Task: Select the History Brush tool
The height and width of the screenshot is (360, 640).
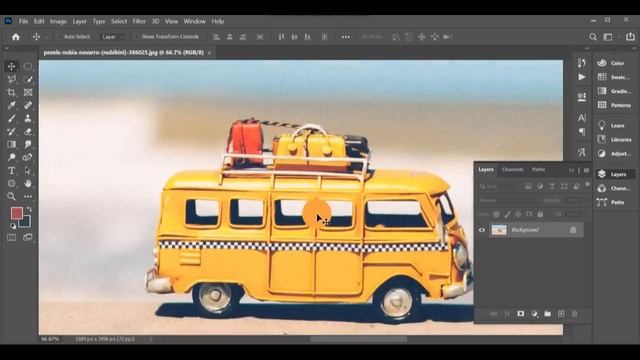Action: click(x=11, y=131)
